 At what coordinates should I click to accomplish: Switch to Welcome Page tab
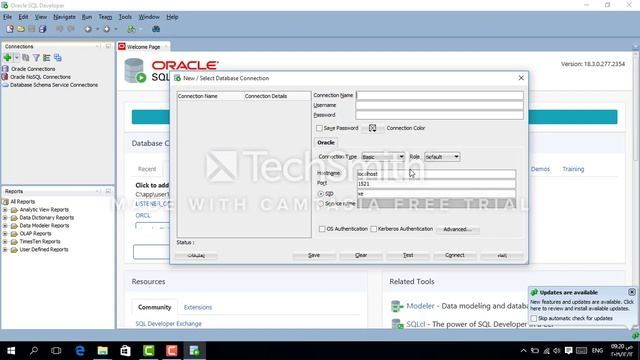tap(144, 47)
